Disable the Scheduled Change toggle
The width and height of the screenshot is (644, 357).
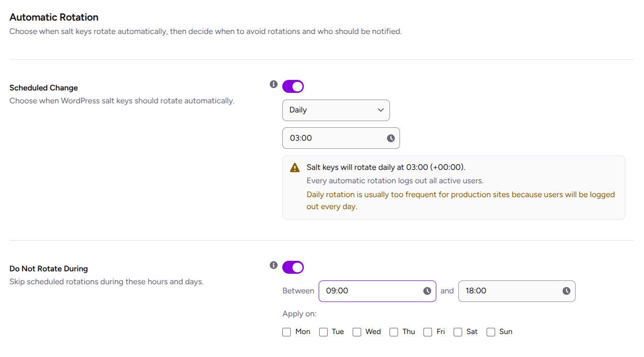(x=293, y=87)
